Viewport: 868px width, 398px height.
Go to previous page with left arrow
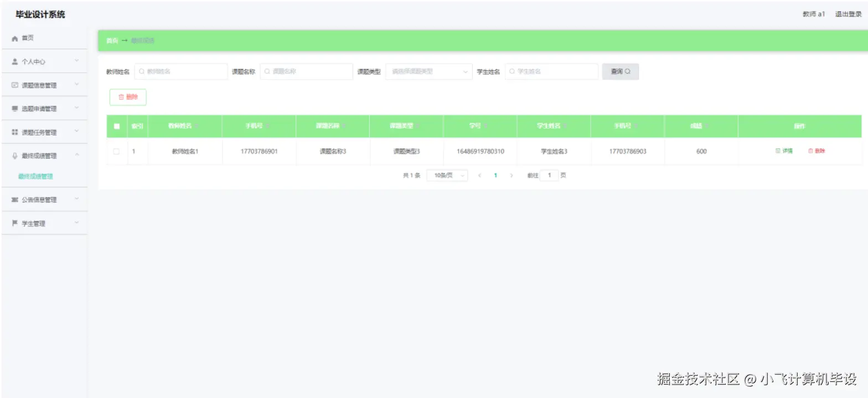[x=479, y=175]
